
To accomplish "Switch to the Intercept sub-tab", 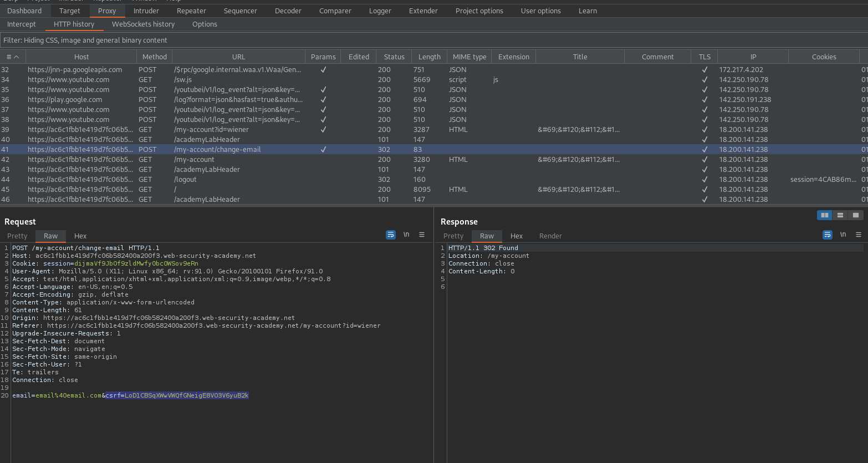I will [22, 24].
